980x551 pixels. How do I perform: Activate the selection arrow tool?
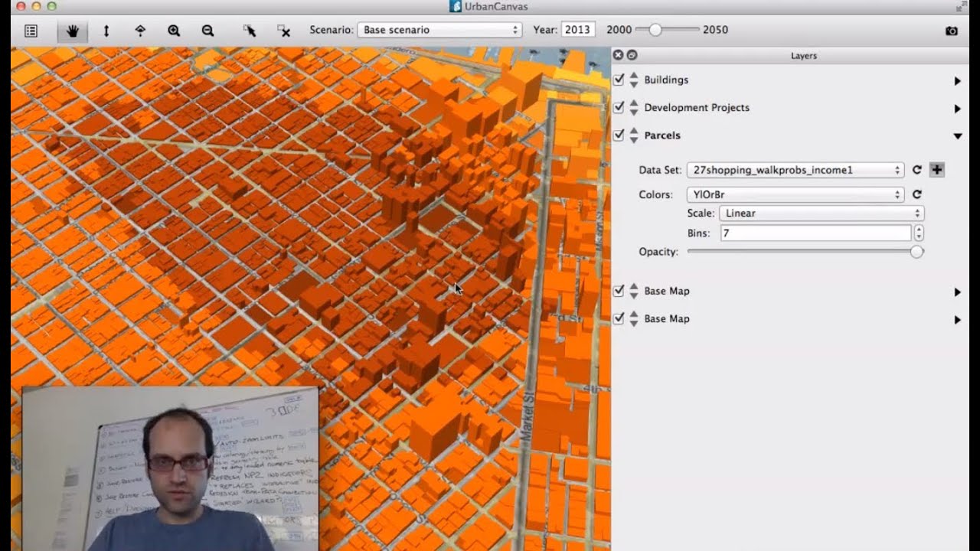250,31
